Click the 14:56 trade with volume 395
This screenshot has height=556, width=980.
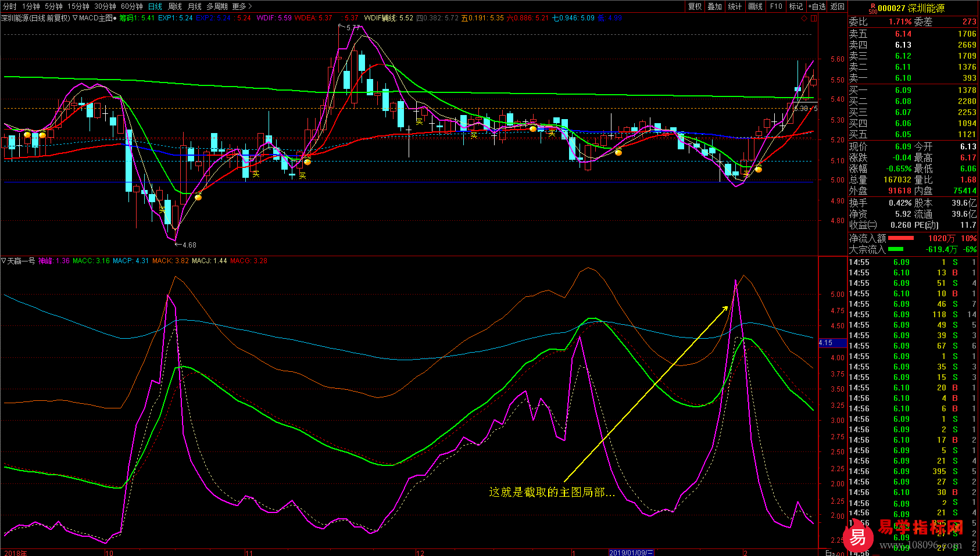pos(913,471)
